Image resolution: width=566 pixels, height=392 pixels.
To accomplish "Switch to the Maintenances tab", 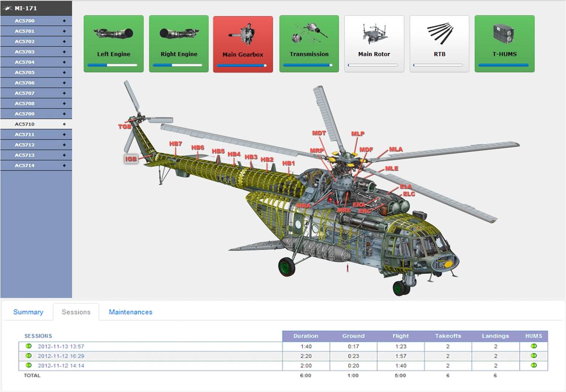I will [130, 312].
